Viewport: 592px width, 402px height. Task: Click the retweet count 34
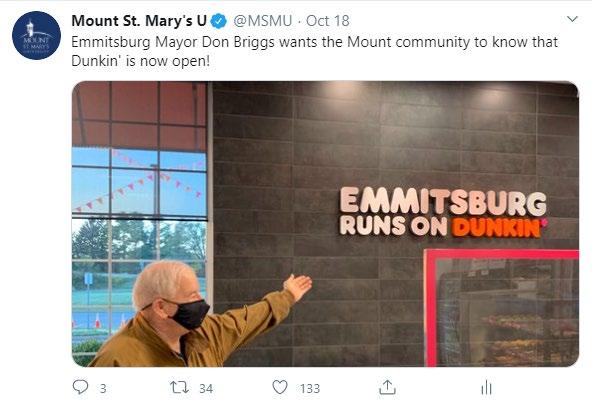click(x=206, y=388)
